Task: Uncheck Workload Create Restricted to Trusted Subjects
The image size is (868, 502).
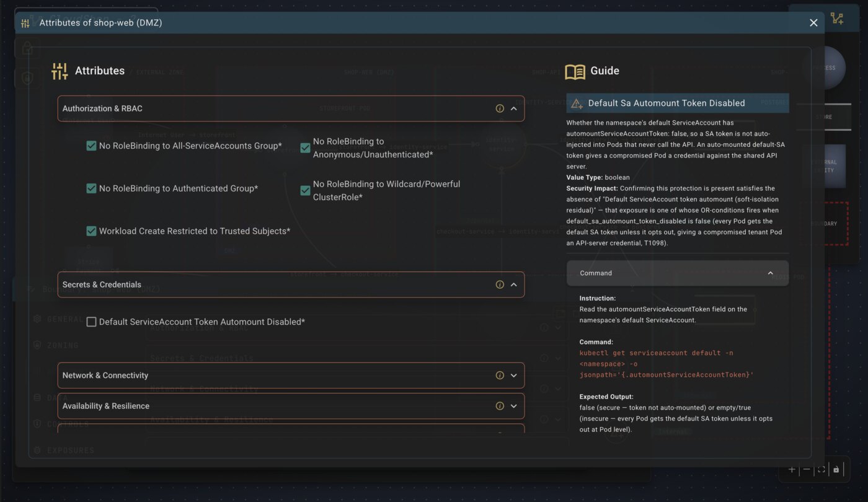Action: [91, 231]
